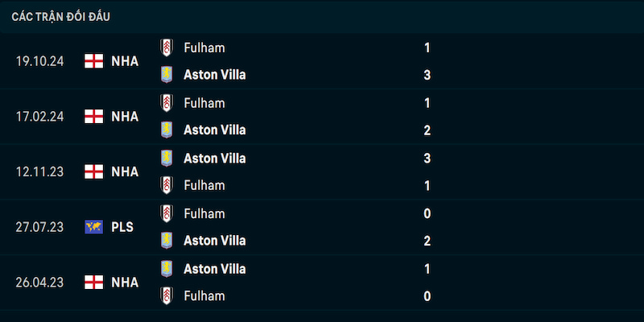The width and height of the screenshot is (644, 322).
Task: Click Fulham crest in 19.10.24 match
Action: pyautogui.click(x=167, y=47)
